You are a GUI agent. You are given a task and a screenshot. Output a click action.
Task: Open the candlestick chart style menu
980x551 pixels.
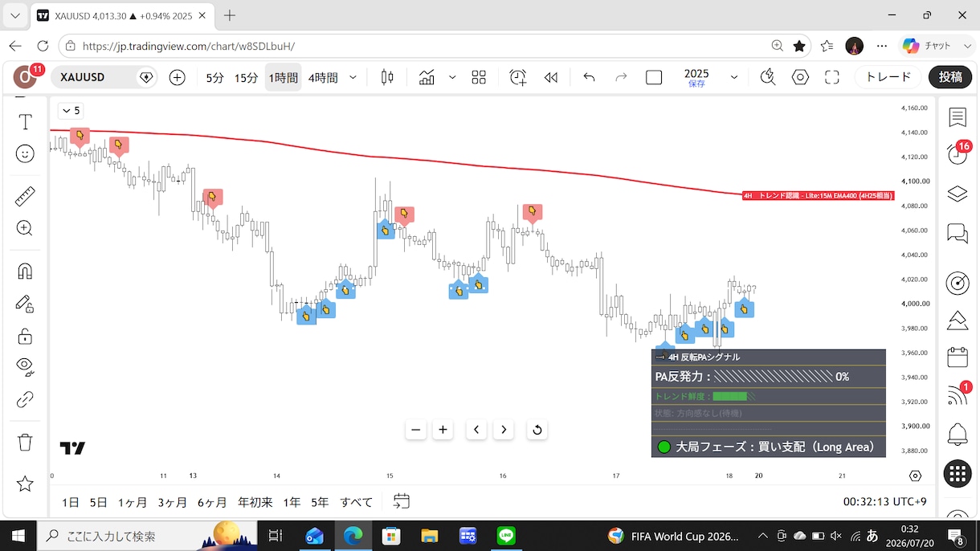(387, 77)
